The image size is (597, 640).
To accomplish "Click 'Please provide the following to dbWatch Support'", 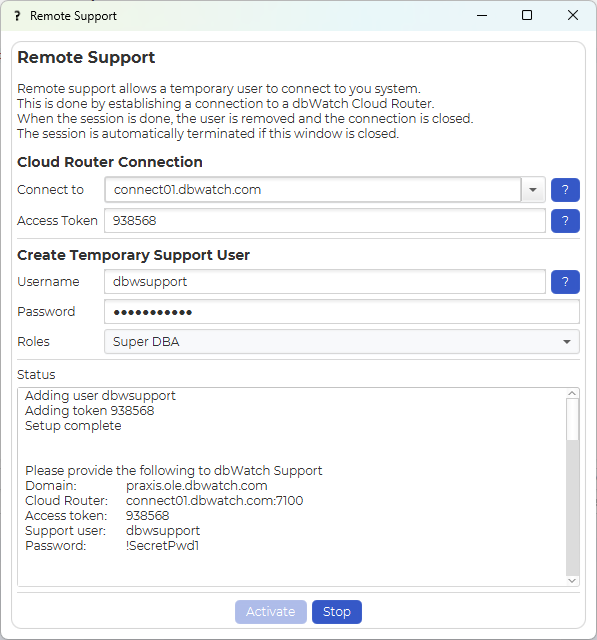I will (x=173, y=471).
